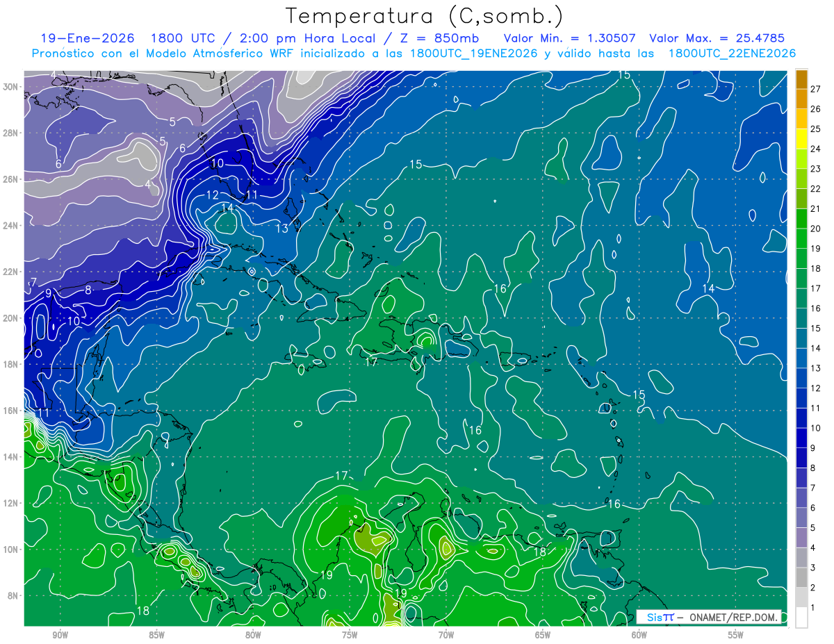Click the "24N" latitude label

coord(12,225)
